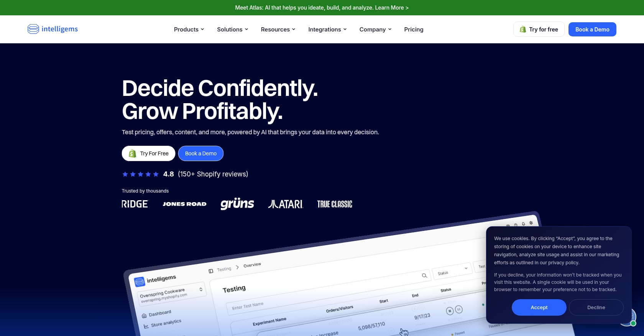Click the "Testing" page title in preview
The width and height of the screenshot is (644, 336).
pos(234,289)
